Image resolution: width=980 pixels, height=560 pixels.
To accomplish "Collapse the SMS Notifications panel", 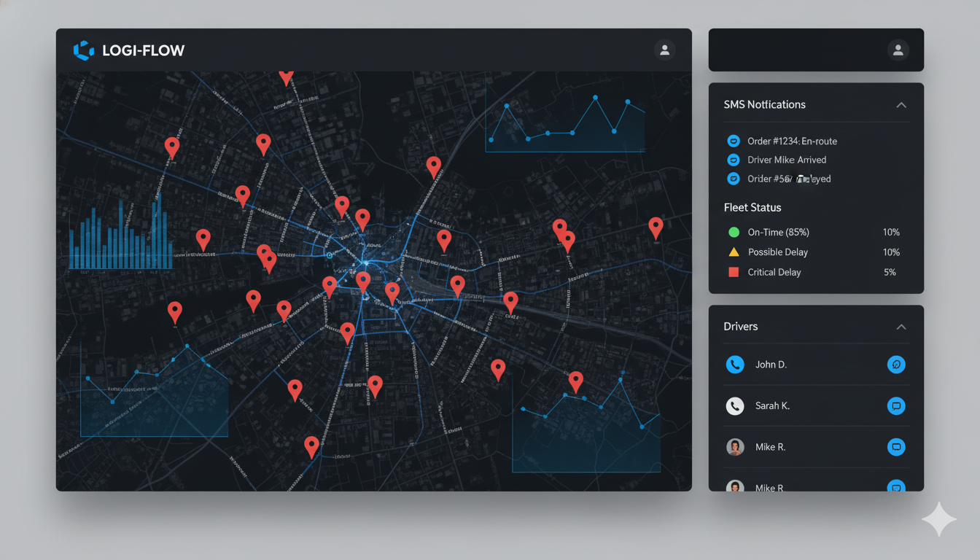I will pos(900,104).
